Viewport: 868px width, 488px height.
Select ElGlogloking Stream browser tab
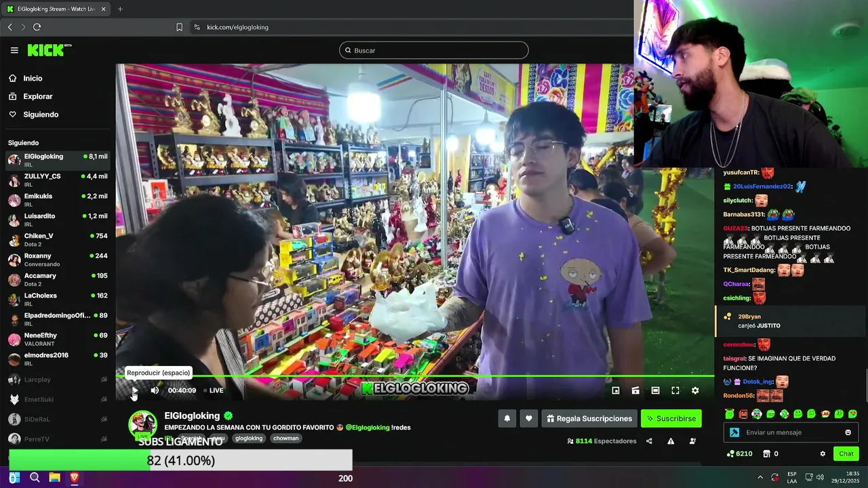click(x=56, y=9)
